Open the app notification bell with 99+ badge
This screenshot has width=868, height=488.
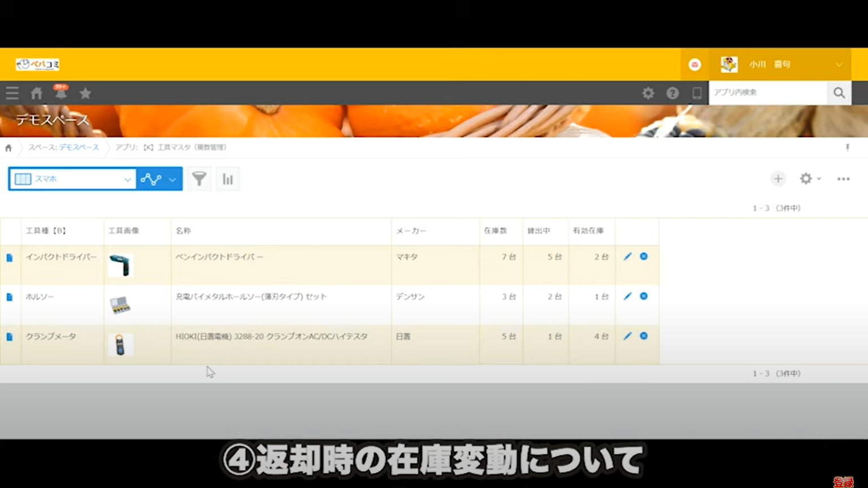click(61, 93)
